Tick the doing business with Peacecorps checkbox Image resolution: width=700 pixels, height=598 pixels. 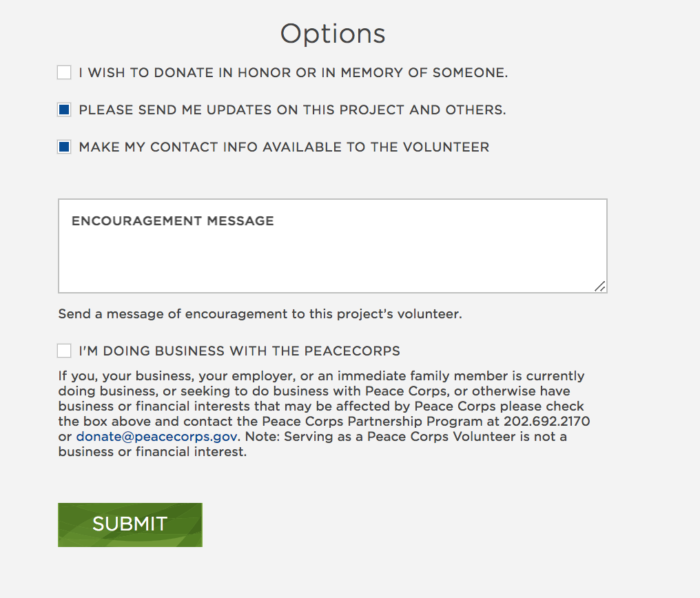(x=64, y=351)
